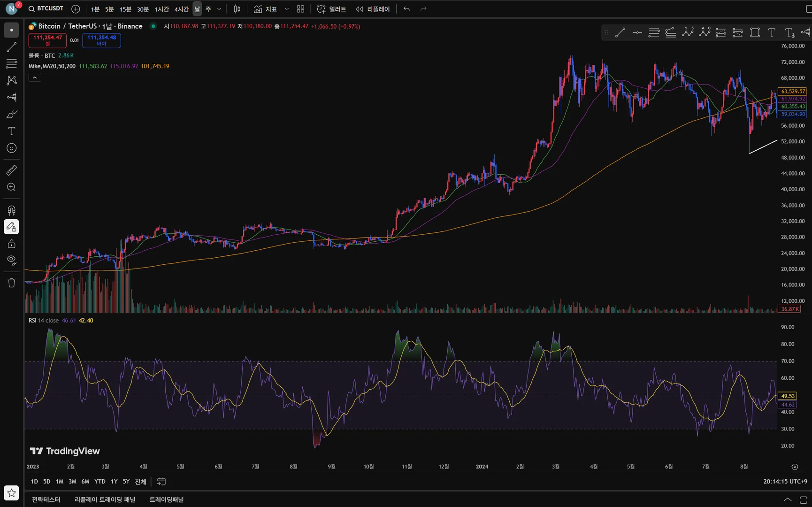This screenshot has width=812, height=507.
Task: Click the blue 바이 buy price button
Action: point(101,40)
